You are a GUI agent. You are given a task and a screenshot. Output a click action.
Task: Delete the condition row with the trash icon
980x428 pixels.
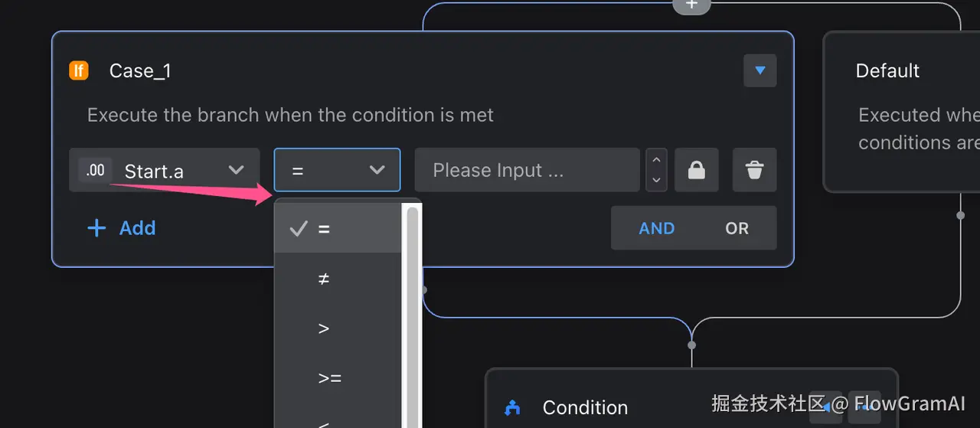[754, 170]
